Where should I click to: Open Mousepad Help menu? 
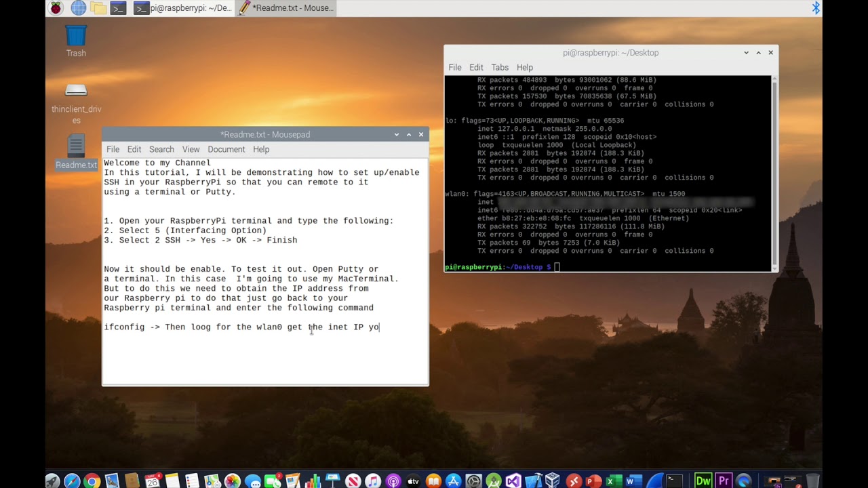click(261, 149)
